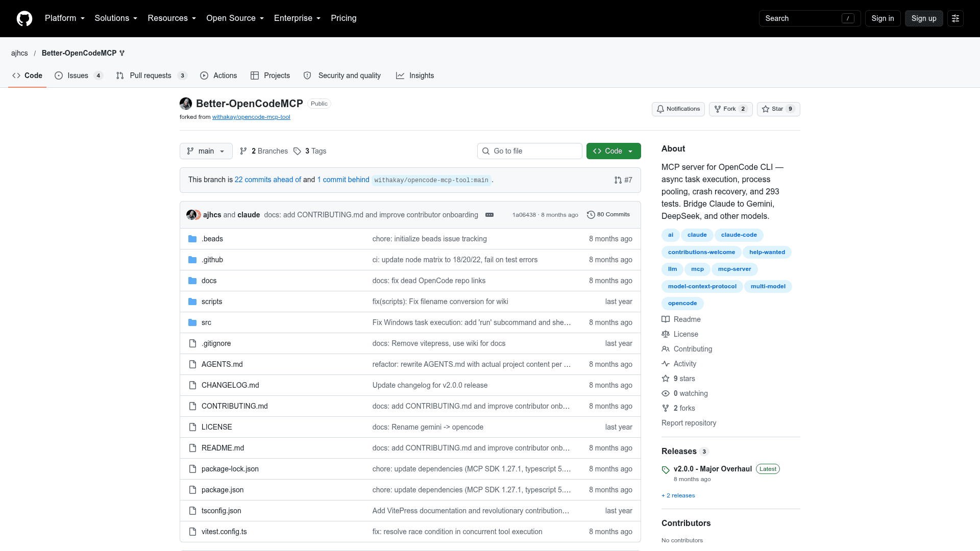Open the .gitignore file icon
This screenshot has height=551, width=980.
pos(192,343)
